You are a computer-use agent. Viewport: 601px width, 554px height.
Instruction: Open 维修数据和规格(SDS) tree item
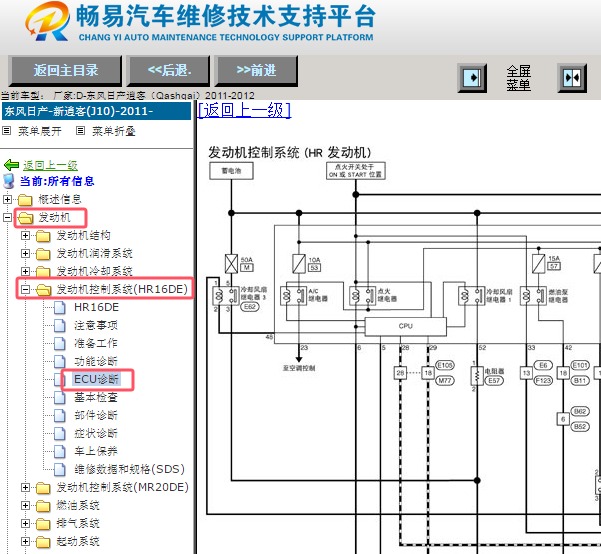click(x=129, y=469)
